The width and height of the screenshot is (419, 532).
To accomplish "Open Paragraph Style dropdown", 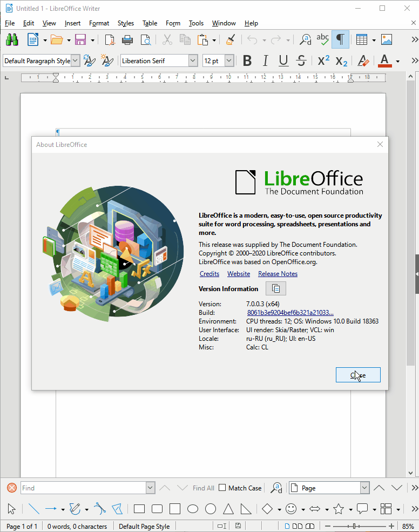I will pyautogui.click(x=76, y=60).
